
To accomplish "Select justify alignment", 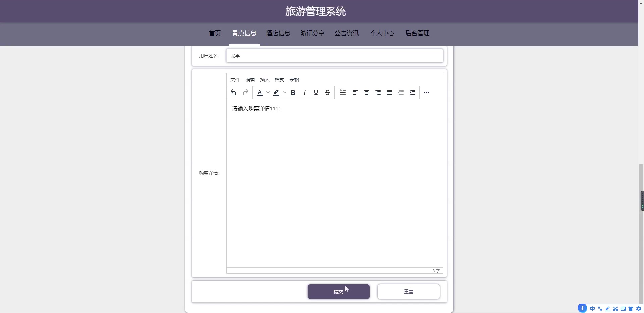I will pyautogui.click(x=389, y=92).
